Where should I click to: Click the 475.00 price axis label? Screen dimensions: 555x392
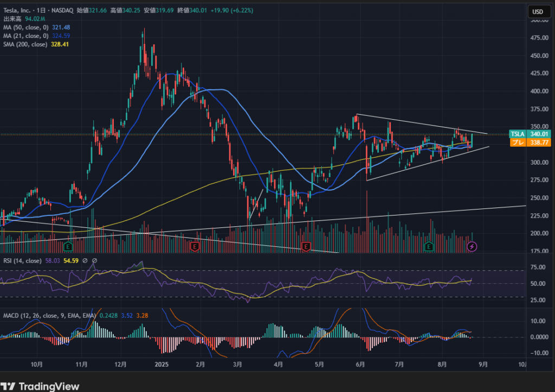(x=539, y=38)
